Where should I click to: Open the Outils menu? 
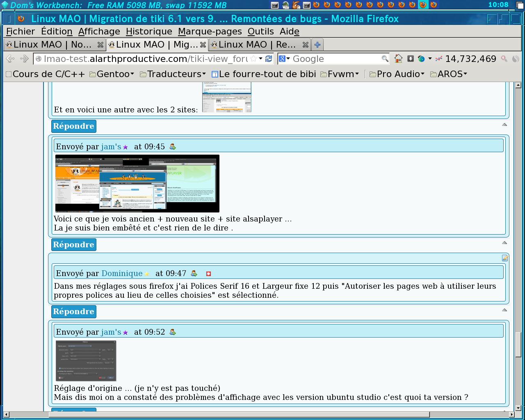(x=261, y=32)
